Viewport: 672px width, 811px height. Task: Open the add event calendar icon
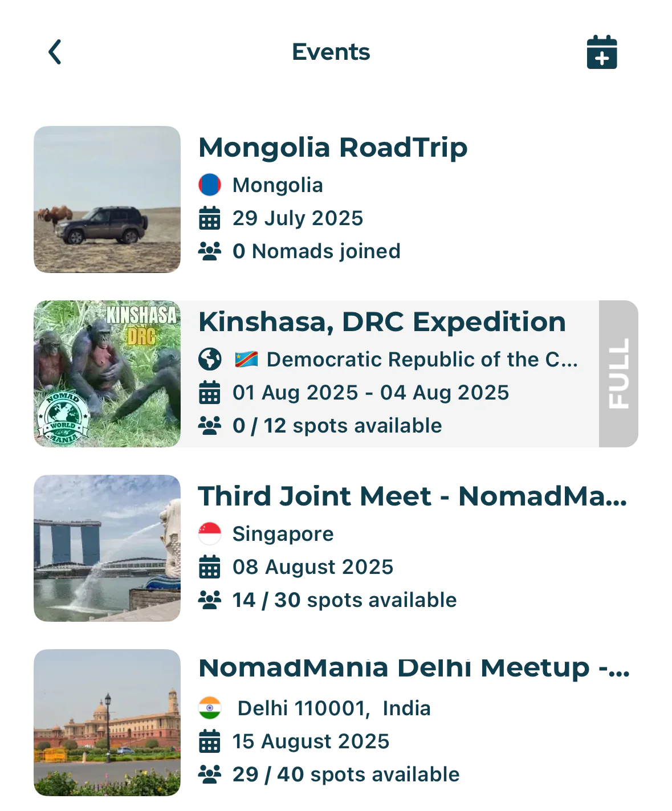pos(602,52)
